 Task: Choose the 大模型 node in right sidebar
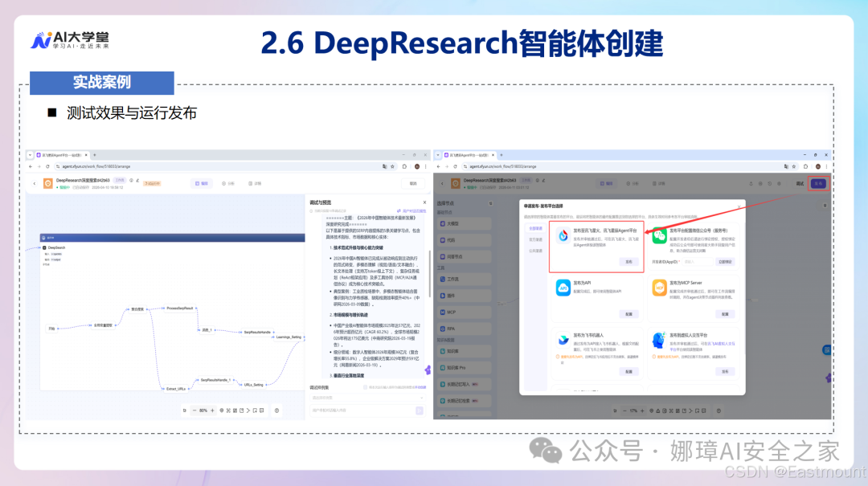(465, 223)
